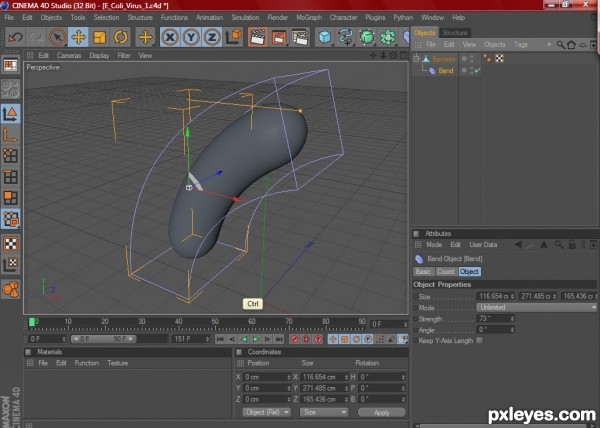Viewport: 600px width, 428px height.
Task: Open the Simulation menu
Action: pyautogui.click(x=245, y=18)
